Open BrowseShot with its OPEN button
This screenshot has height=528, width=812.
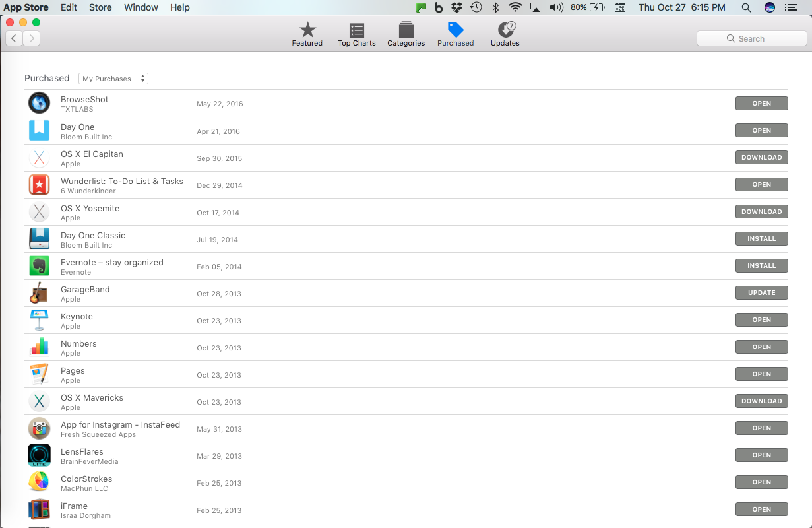[761, 103]
